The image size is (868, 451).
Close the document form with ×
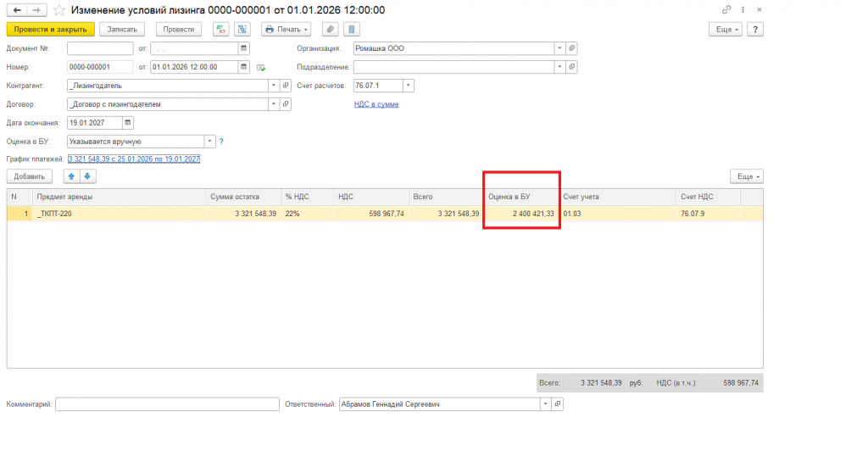[759, 9]
